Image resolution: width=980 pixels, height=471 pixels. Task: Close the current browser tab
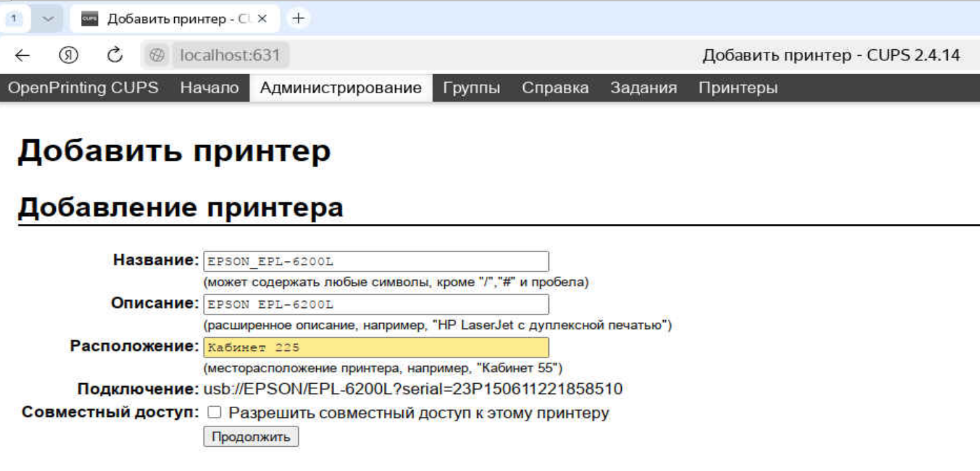pyautogui.click(x=264, y=18)
